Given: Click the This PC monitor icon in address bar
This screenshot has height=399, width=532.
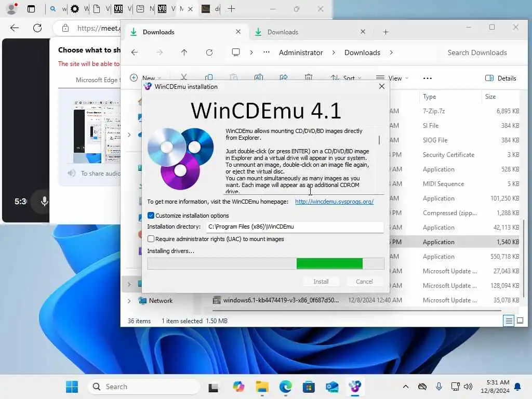Looking at the screenshot, I should click(x=236, y=52).
